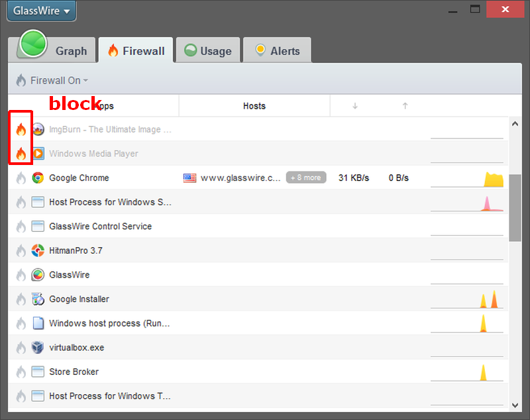The image size is (530, 420).
Task: Sort by the Hosts column header
Action: point(254,106)
